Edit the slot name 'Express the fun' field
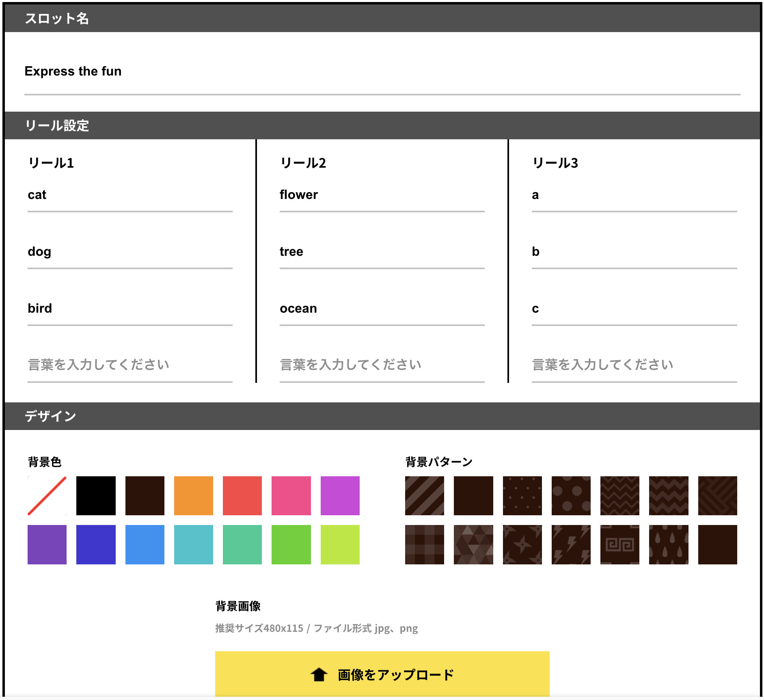The height and width of the screenshot is (700, 764). (382, 71)
